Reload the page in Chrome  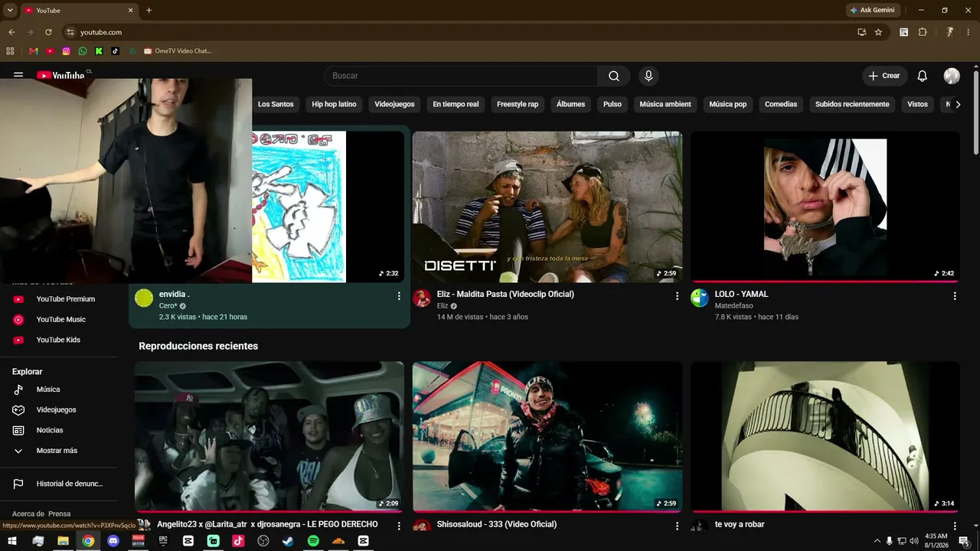pyautogui.click(x=48, y=32)
